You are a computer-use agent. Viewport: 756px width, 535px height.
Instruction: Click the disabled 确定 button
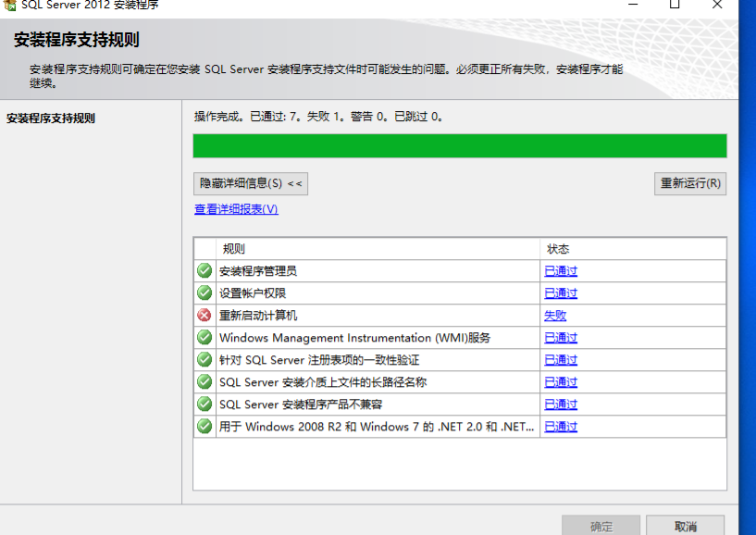click(601, 526)
